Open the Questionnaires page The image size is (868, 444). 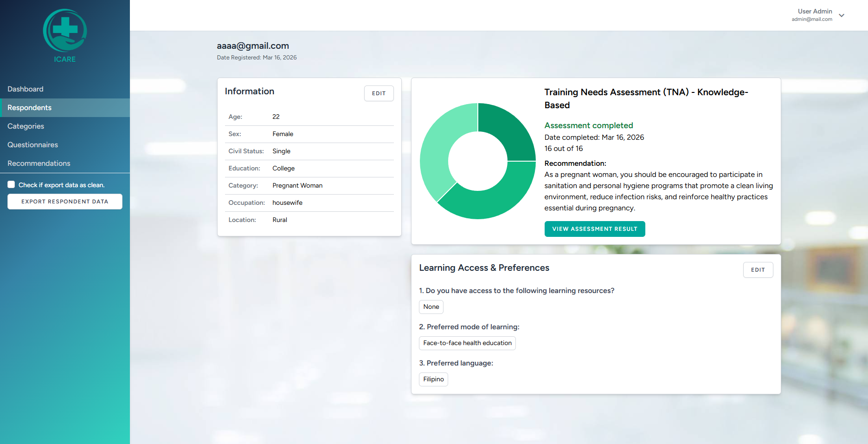[x=32, y=144]
